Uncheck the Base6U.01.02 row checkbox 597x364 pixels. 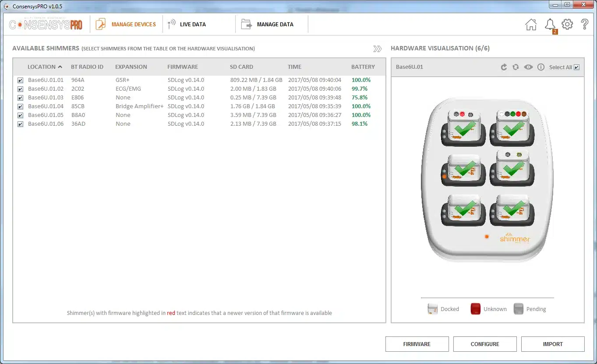pos(21,89)
